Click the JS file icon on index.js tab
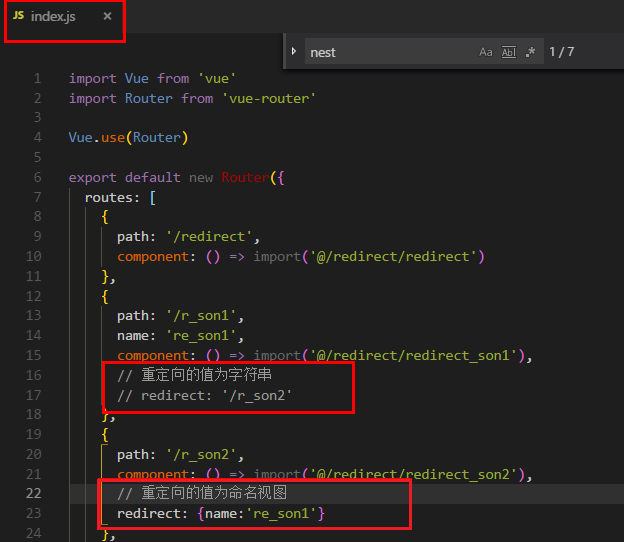The height and width of the screenshot is (542, 624). [x=18, y=16]
